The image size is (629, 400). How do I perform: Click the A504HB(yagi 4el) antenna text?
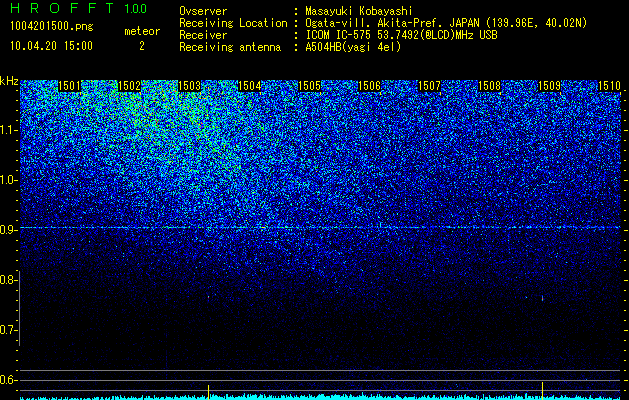353,47
